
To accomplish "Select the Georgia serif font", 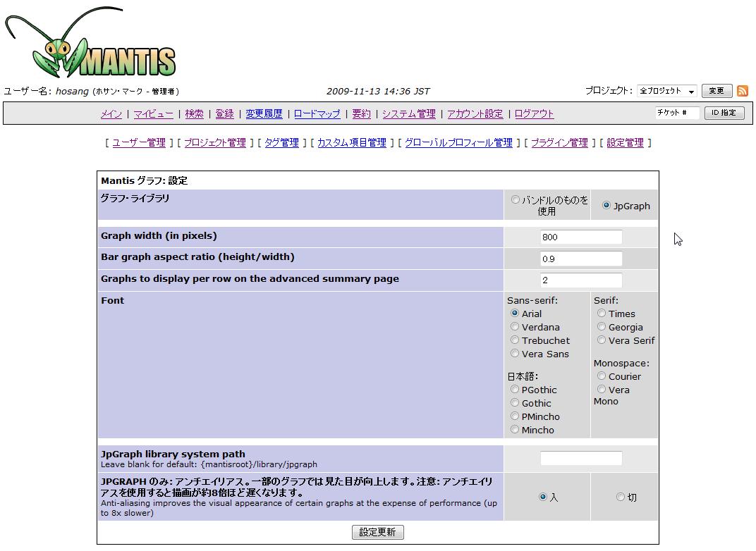I will click(602, 327).
